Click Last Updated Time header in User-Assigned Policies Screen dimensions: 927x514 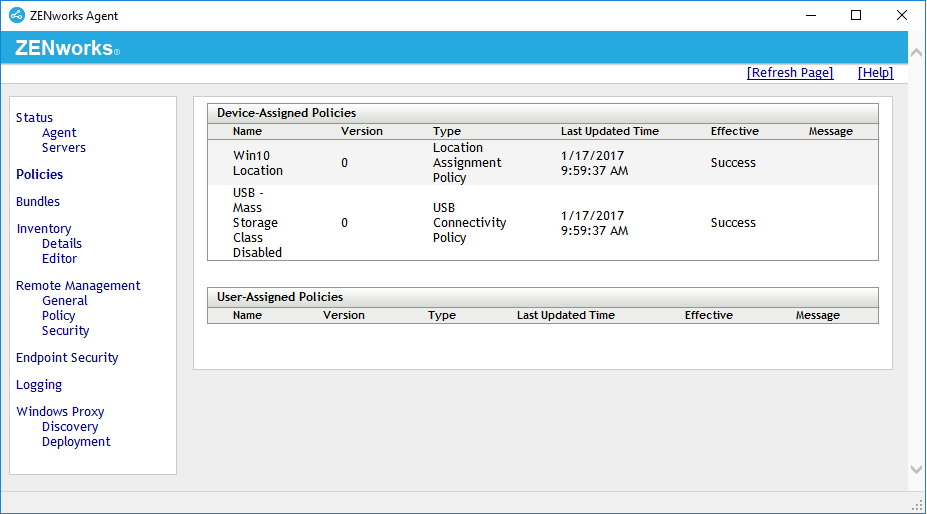(566, 315)
